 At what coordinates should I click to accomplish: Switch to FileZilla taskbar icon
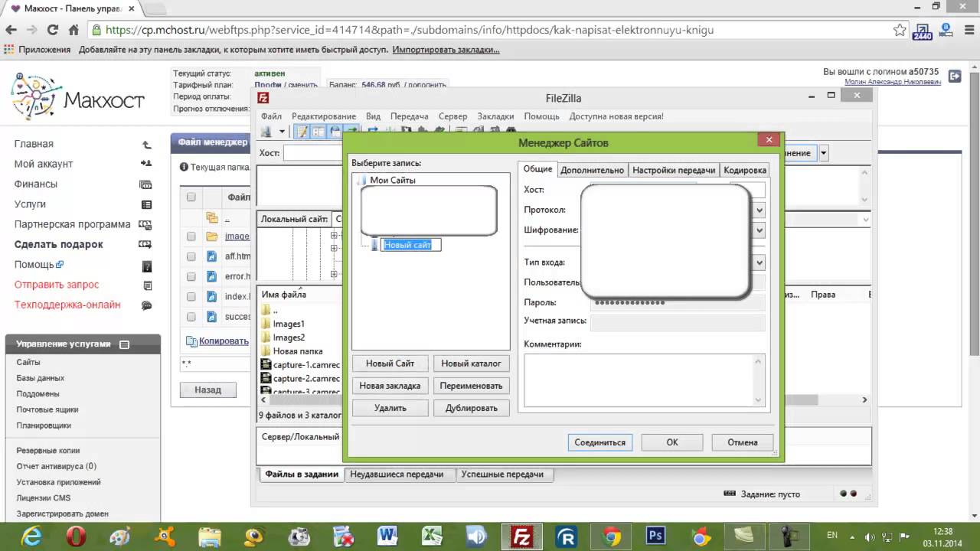[x=521, y=536]
